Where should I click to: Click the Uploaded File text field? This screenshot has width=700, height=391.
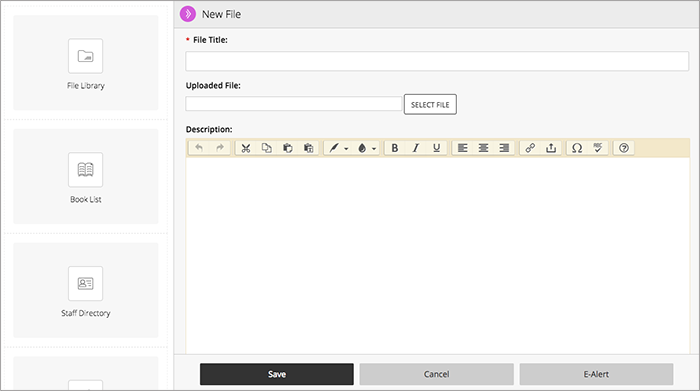[294, 104]
